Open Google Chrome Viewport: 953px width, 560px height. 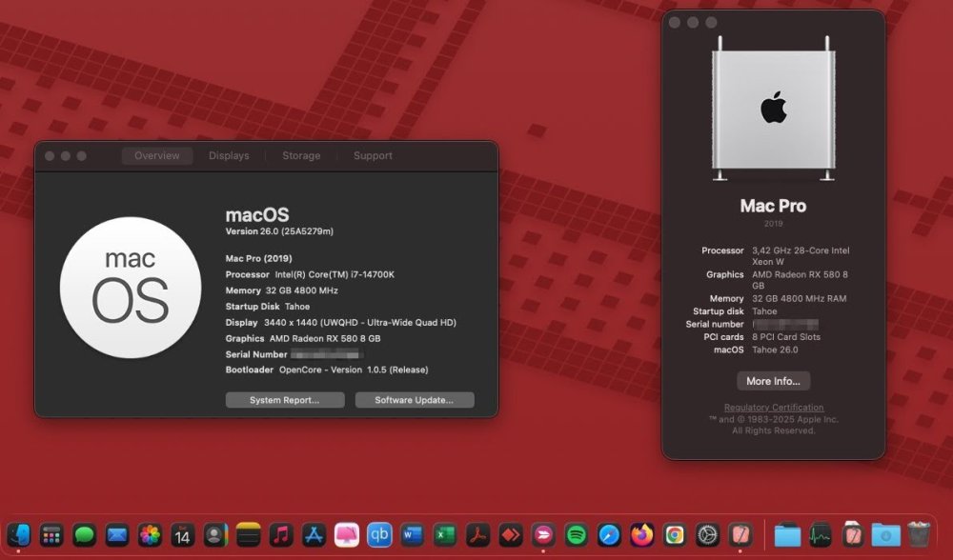[x=675, y=535]
